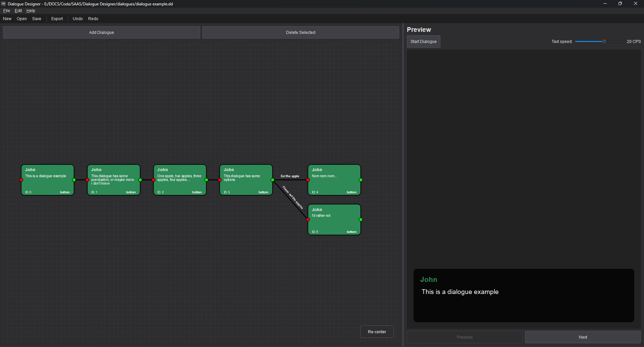The height and width of the screenshot is (347, 644).
Task: Re-center the node graph view
Action: click(377, 332)
